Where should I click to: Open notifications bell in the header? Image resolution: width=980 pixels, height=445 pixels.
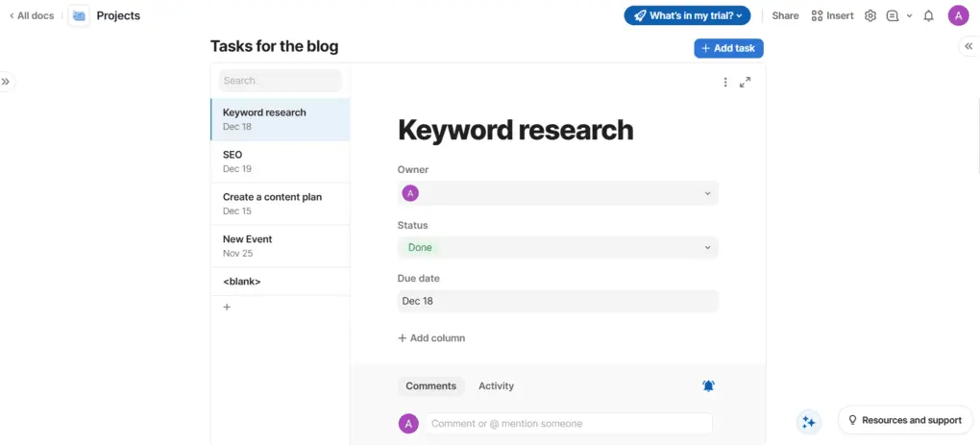929,15
